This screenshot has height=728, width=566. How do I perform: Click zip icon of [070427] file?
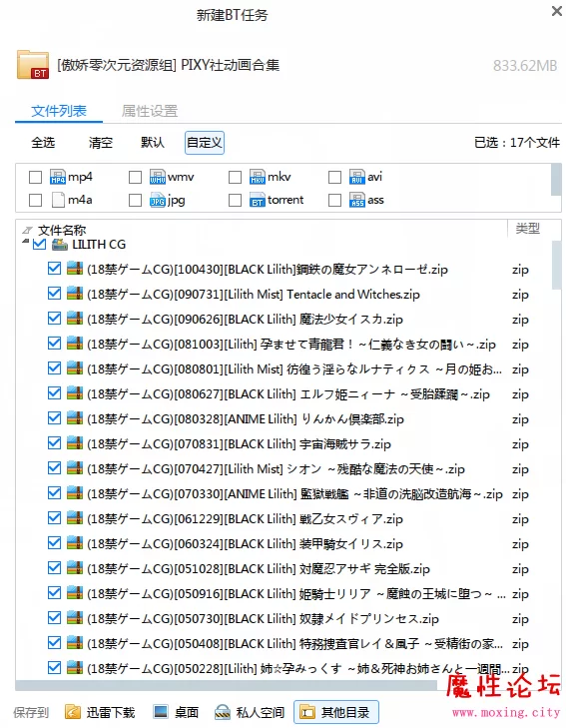(75, 468)
